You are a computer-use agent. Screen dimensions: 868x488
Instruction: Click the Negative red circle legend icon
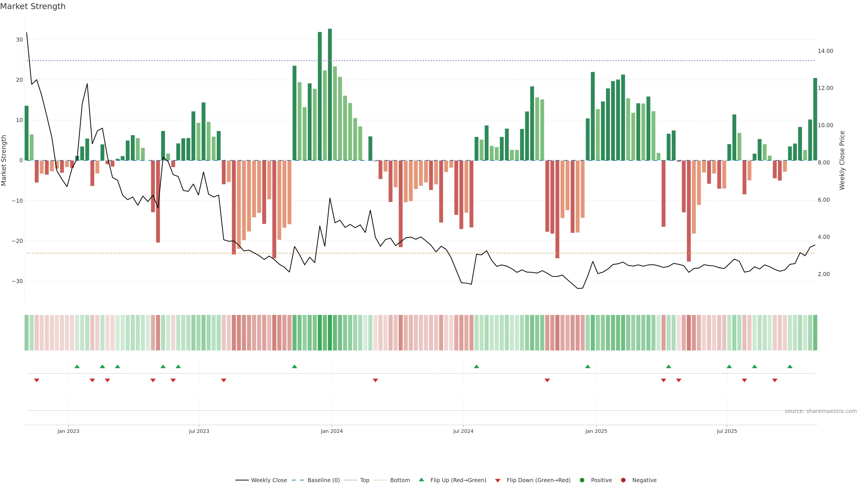pos(623,480)
